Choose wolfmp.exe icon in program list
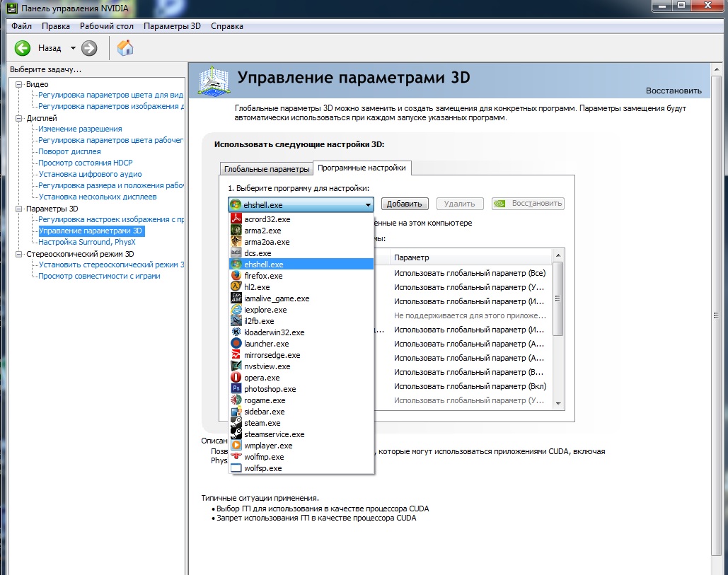 (x=236, y=457)
